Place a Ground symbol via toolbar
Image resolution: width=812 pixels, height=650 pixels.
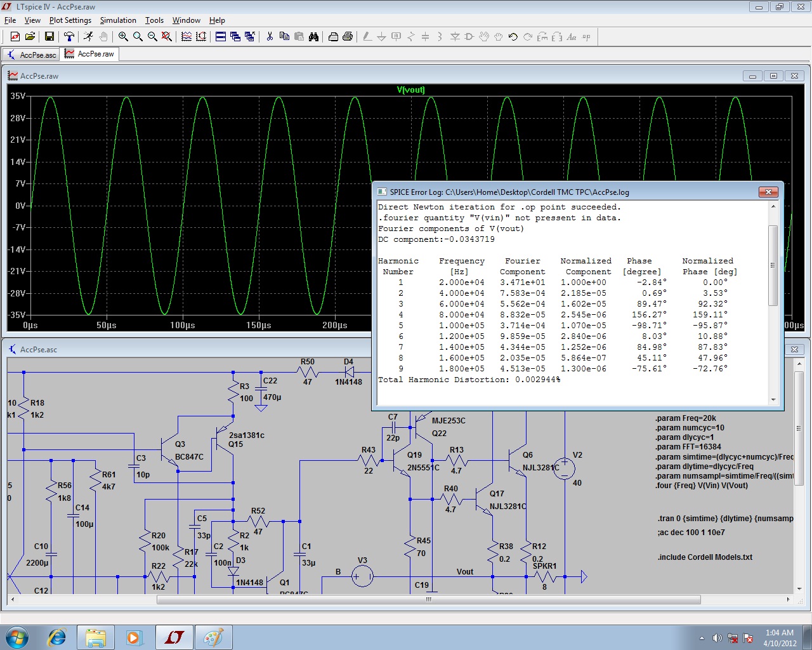coord(382,37)
